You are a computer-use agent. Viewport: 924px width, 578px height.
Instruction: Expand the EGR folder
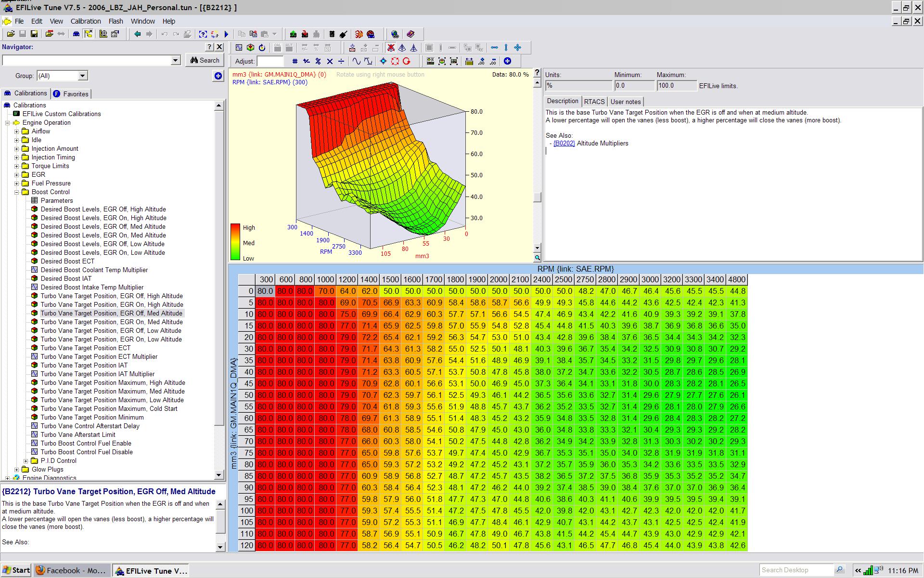click(x=17, y=175)
